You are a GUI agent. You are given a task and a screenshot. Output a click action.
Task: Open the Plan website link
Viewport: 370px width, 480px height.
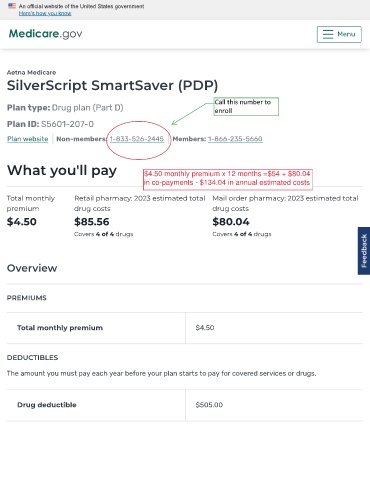point(28,139)
